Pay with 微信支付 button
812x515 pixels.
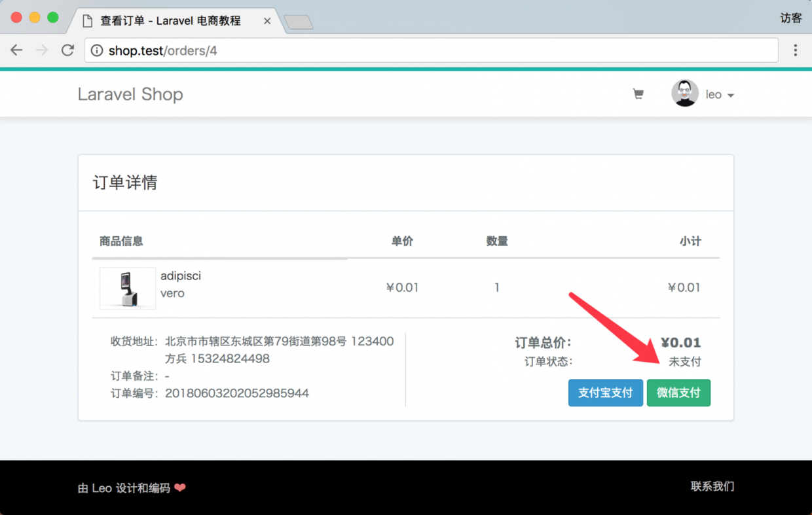[678, 393]
